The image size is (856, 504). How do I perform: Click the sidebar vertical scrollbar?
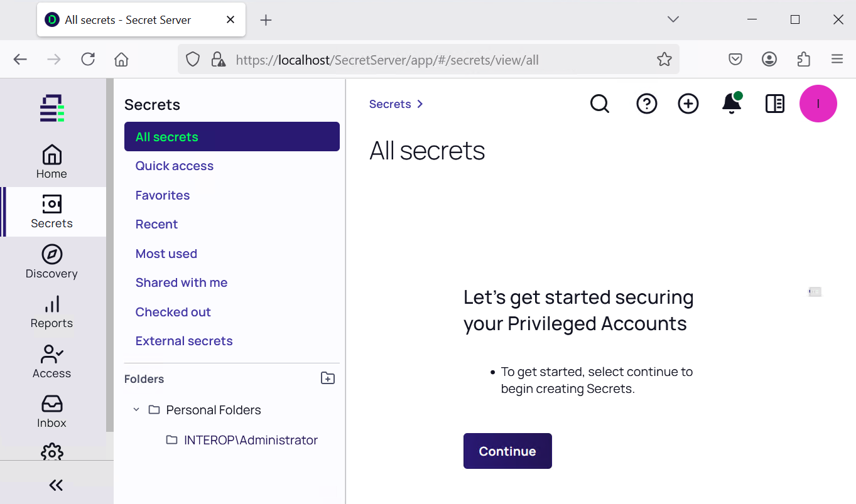tap(110, 255)
